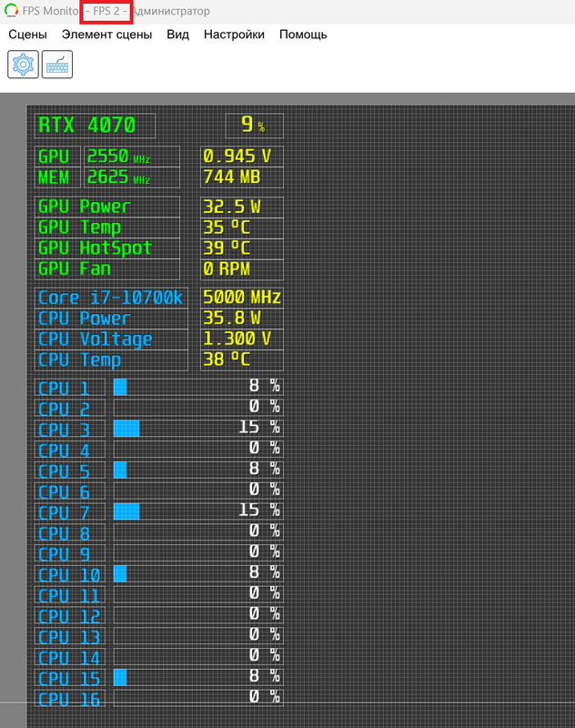
Task: Select the CPU 8 label
Action: pos(70,533)
